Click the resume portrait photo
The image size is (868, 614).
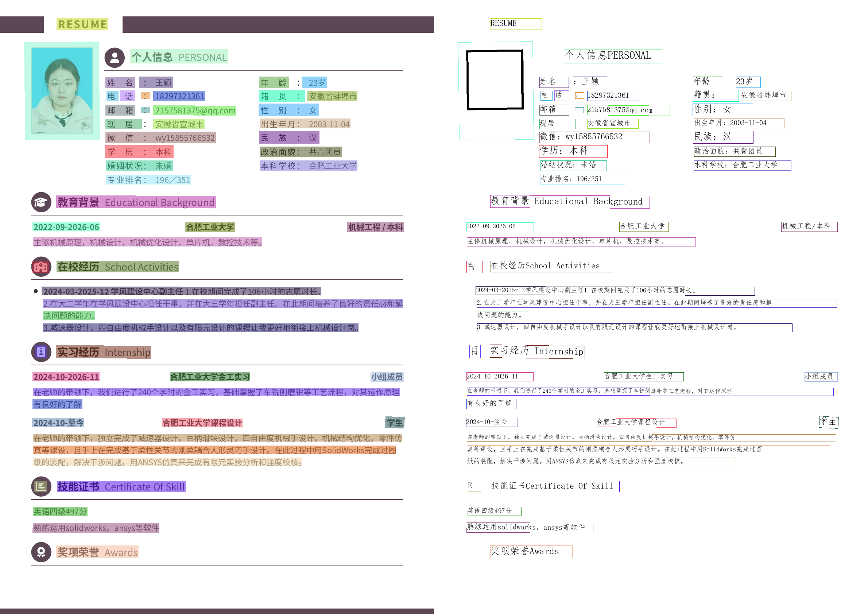point(62,91)
